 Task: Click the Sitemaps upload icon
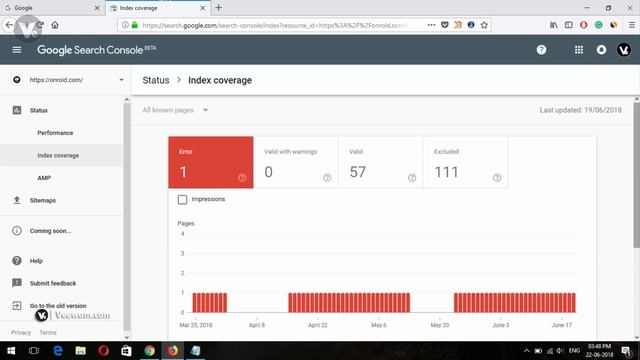[x=17, y=200]
